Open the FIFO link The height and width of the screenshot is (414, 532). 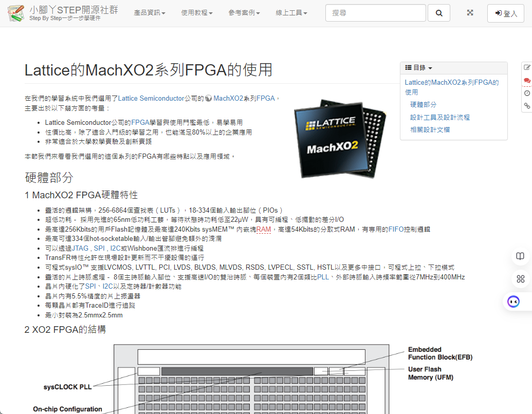click(396, 230)
